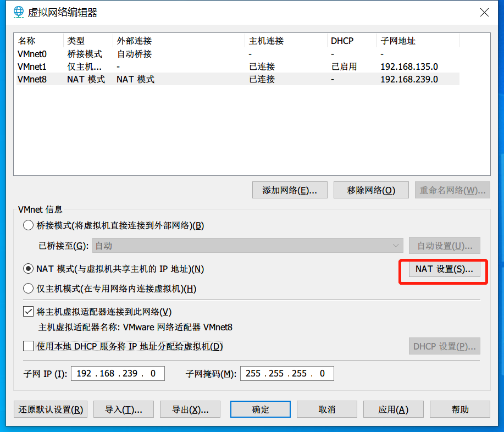
Task: Select the VMnet0 row
Action: tap(238, 54)
